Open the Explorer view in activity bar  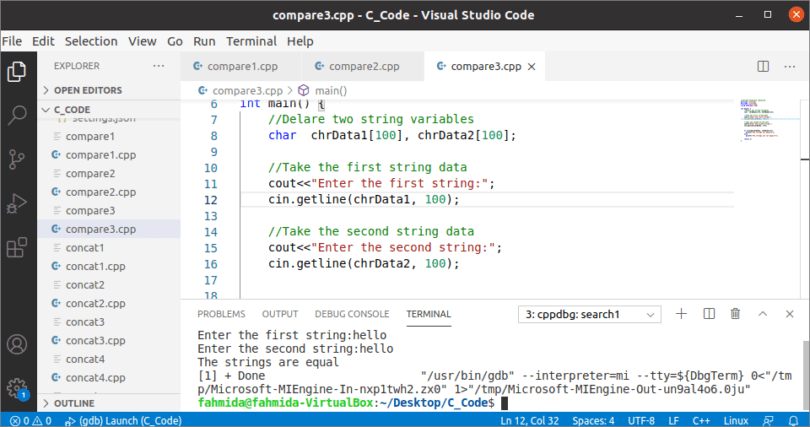17,71
